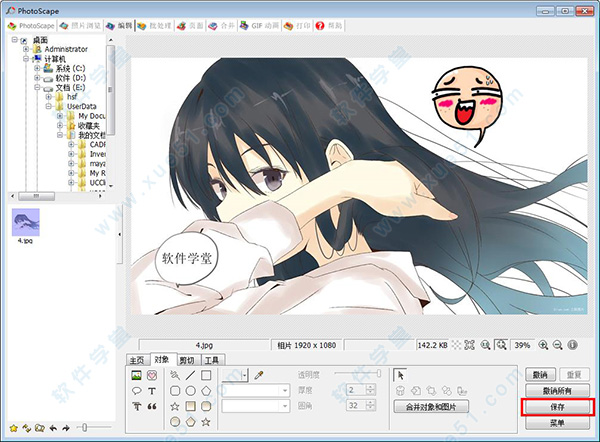Select the circle outline tool

tap(190, 391)
